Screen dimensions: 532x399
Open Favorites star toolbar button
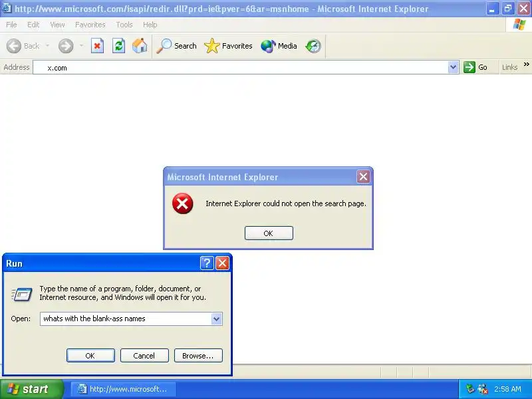[228, 46]
